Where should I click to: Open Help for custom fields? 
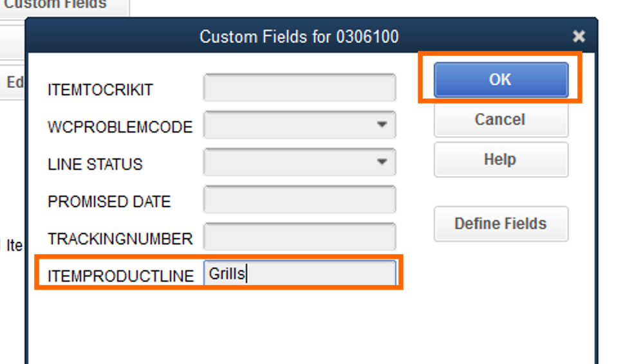(x=501, y=159)
